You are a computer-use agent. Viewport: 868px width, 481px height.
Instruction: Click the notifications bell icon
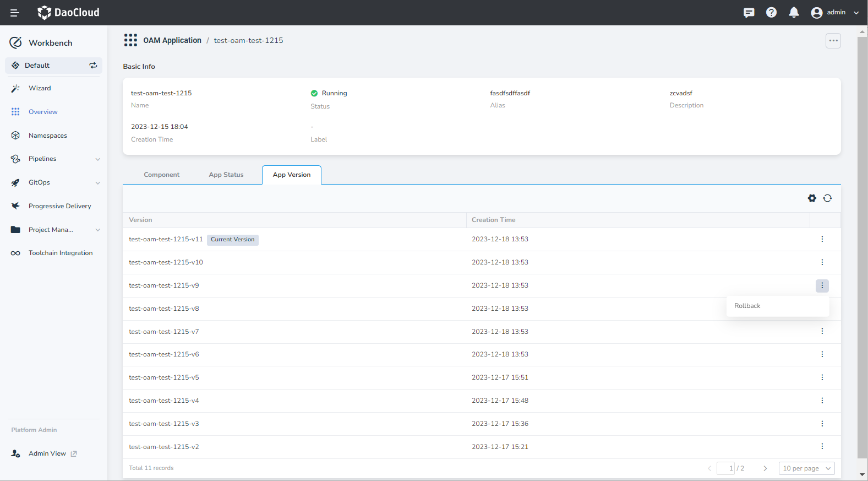click(x=794, y=13)
